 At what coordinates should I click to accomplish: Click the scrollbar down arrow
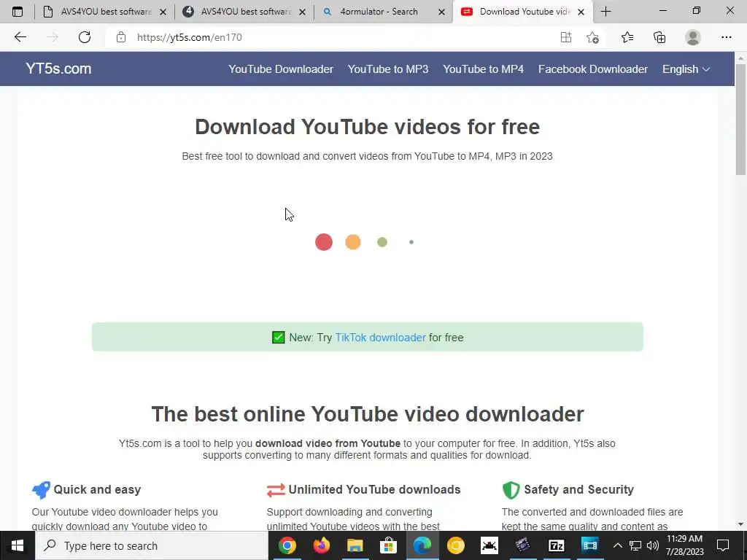click(740, 524)
